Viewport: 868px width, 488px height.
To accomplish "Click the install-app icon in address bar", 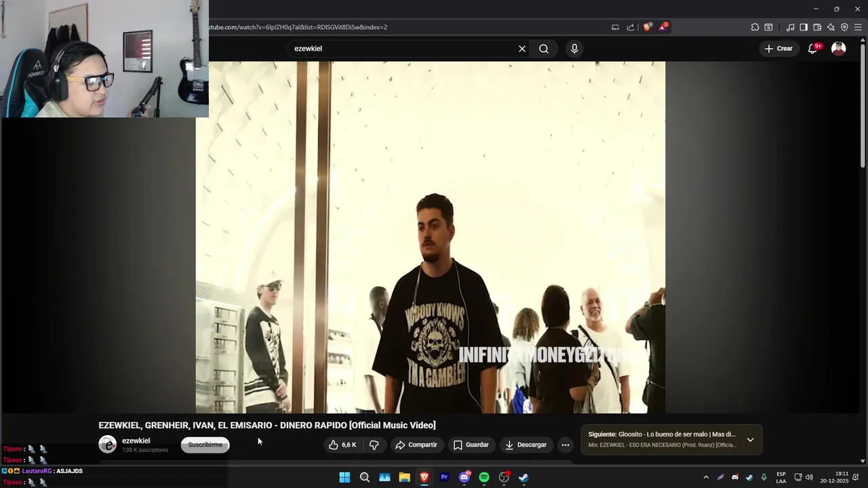I will (615, 27).
